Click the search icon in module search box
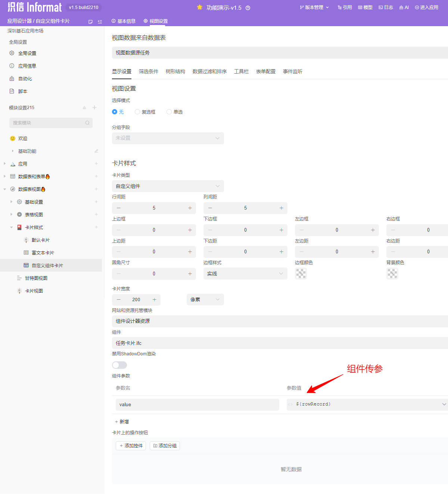 87,123
